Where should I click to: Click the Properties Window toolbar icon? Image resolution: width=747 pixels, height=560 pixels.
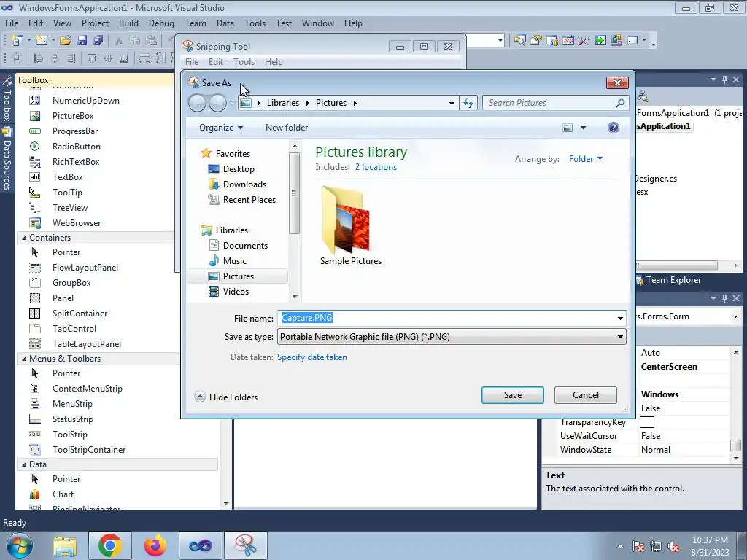(x=536, y=41)
